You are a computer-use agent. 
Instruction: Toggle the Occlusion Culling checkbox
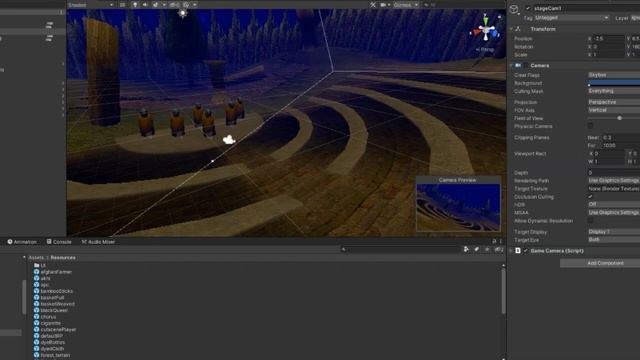point(590,197)
